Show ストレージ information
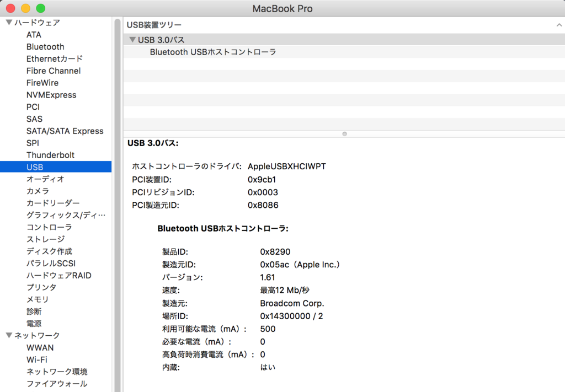The width and height of the screenshot is (565, 392). pyautogui.click(x=45, y=239)
